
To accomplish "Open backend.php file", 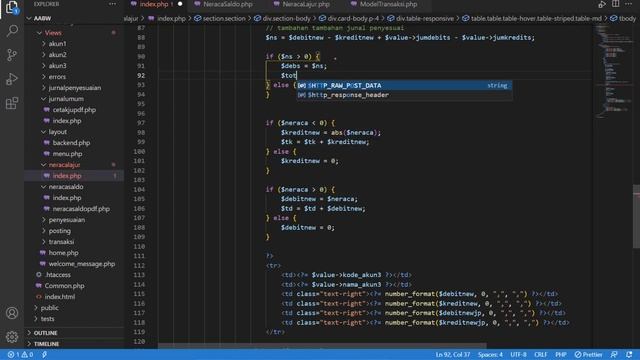I will (x=71, y=143).
